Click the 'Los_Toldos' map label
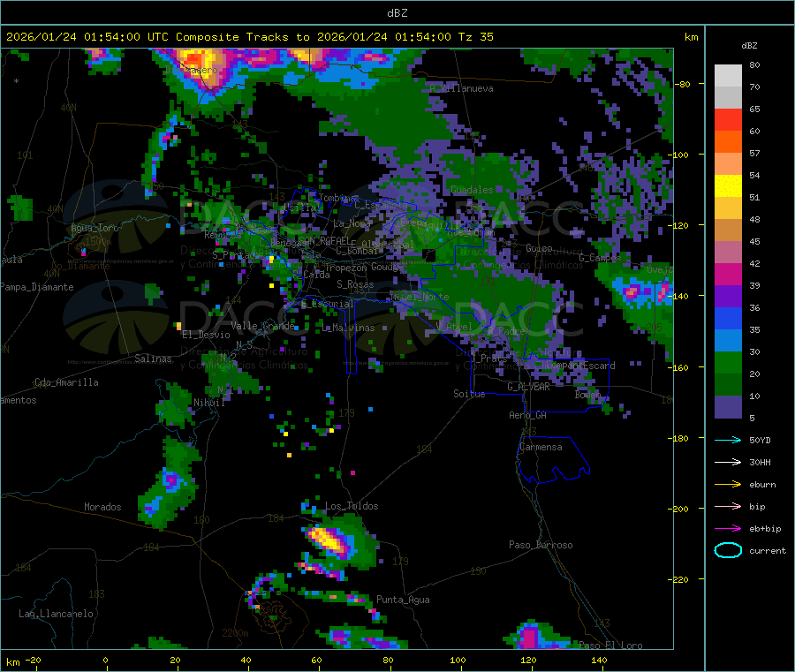The width and height of the screenshot is (795, 672). pos(352,506)
